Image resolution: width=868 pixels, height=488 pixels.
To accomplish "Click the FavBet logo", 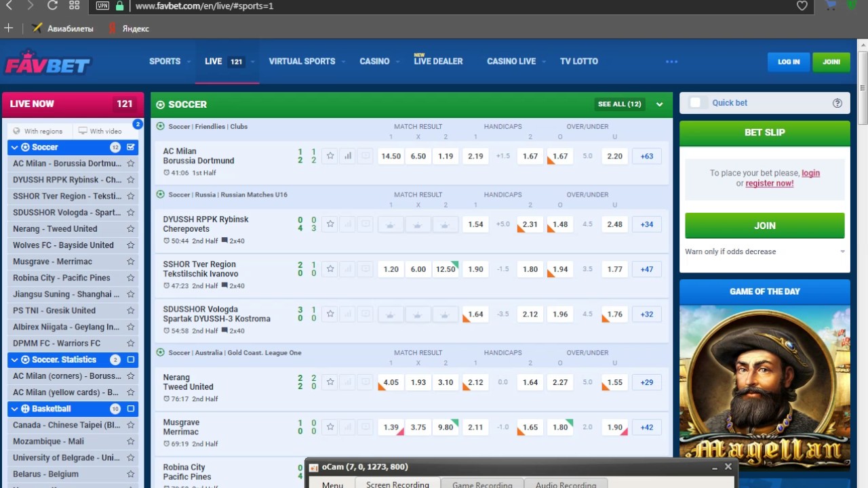I will coord(47,62).
